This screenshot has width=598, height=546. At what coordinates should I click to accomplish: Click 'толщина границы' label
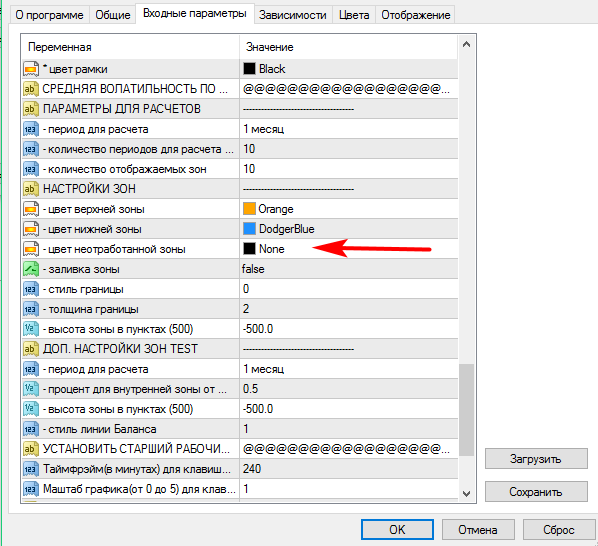90,309
